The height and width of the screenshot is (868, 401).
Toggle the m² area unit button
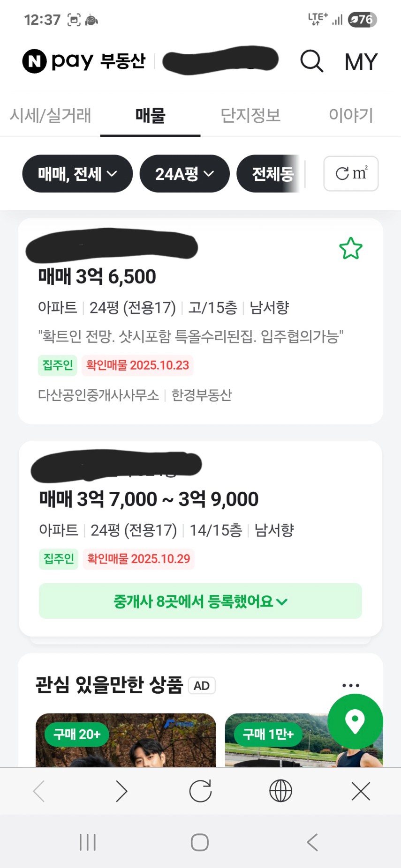tap(351, 174)
